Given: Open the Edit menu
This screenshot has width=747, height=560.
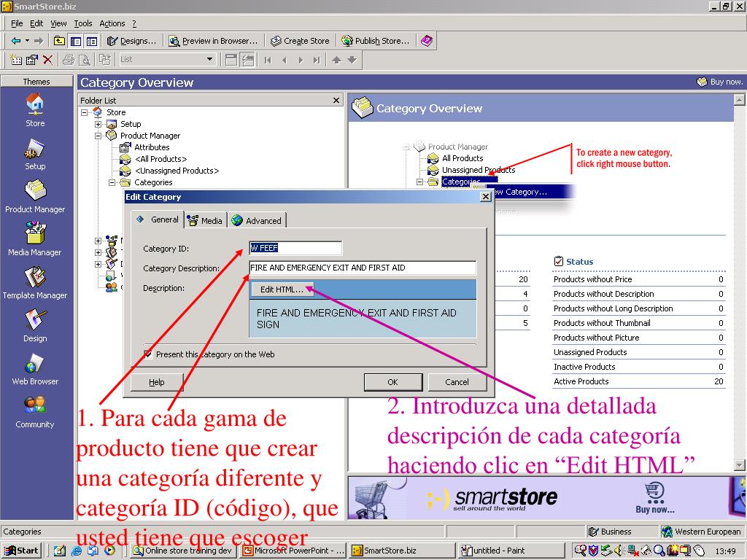Looking at the screenshot, I should tap(36, 23).
